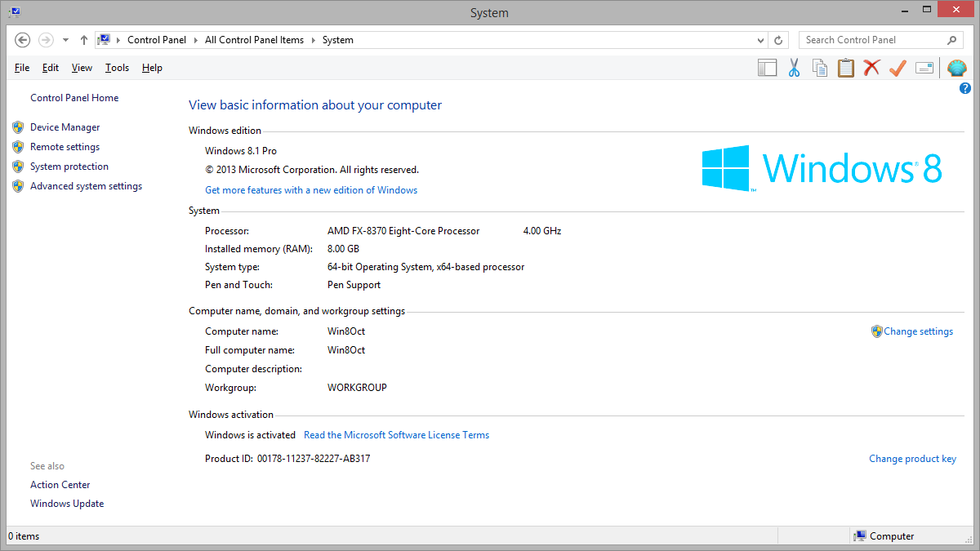Open the Tools menu

[x=117, y=68]
